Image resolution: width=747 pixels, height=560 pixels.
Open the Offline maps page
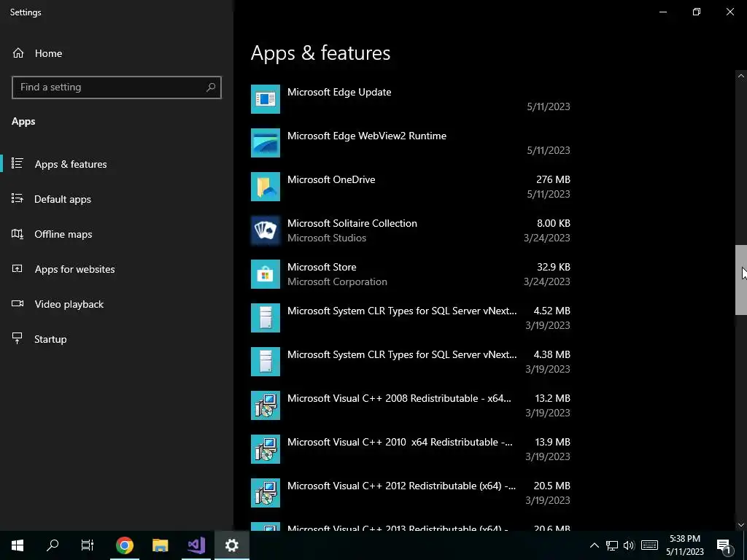click(117, 234)
